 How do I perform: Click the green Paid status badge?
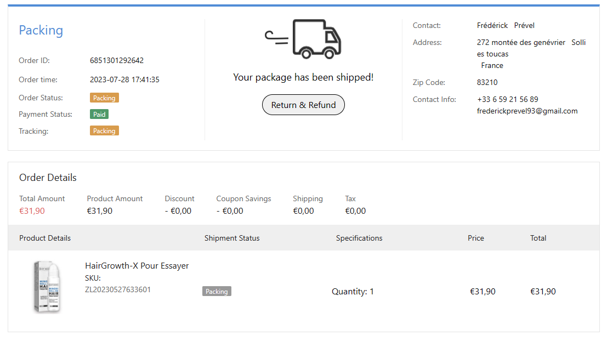(x=99, y=115)
